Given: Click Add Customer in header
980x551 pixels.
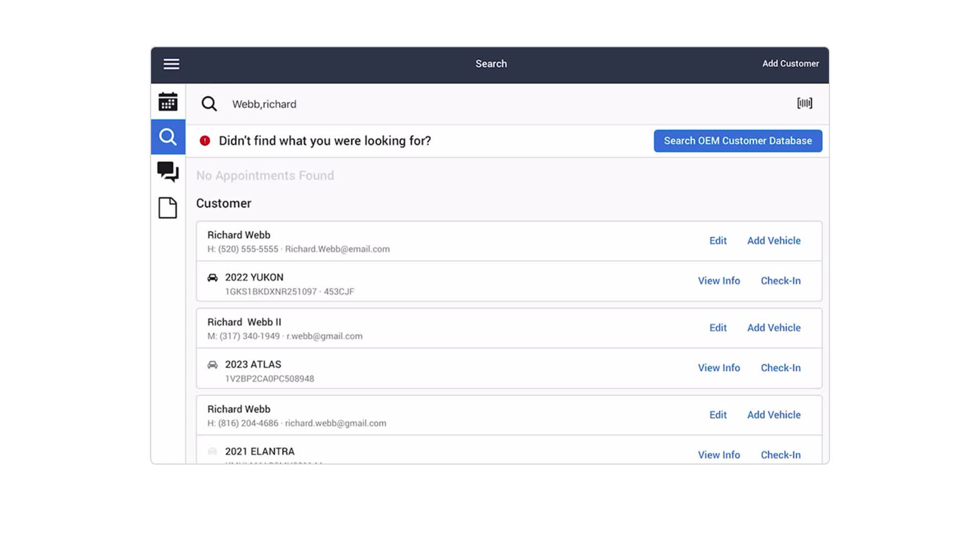Looking at the screenshot, I should click(790, 64).
